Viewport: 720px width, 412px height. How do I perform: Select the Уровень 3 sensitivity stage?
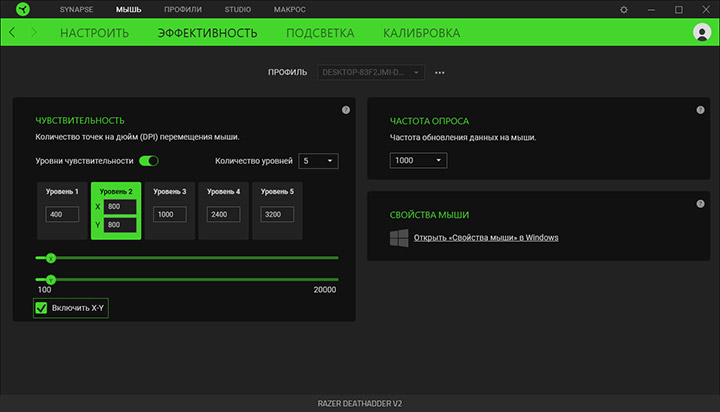(169, 211)
